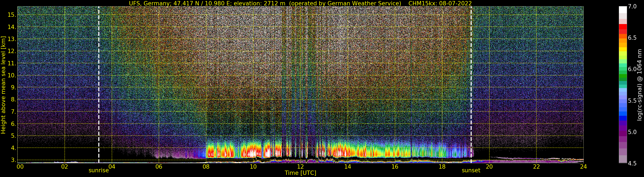Click the '10.' height axis tick label
Image resolution: width=644 pixels, height=177 pixels.
tap(12, 75)
